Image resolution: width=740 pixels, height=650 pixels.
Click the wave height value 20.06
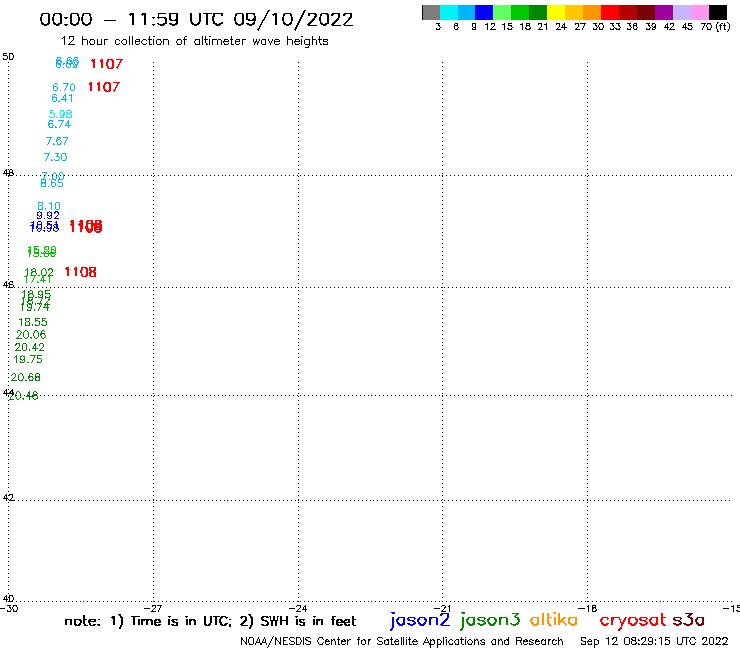[x=31, y=335]
